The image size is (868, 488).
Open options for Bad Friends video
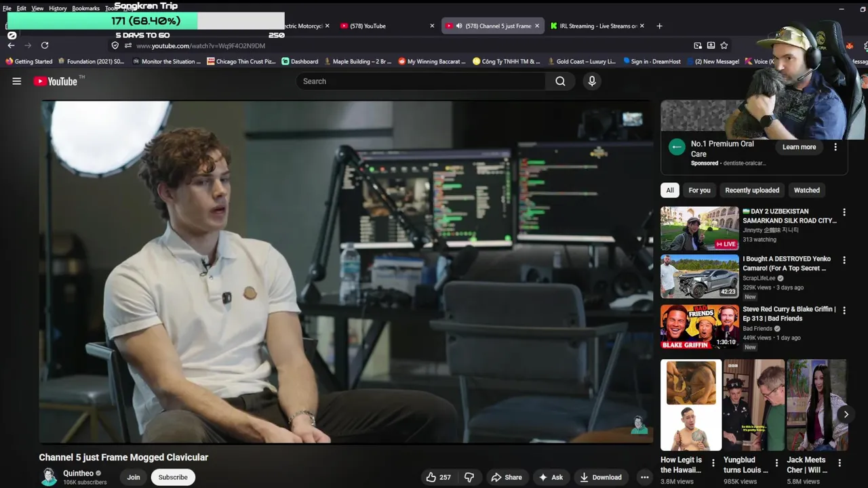(844, 310)
